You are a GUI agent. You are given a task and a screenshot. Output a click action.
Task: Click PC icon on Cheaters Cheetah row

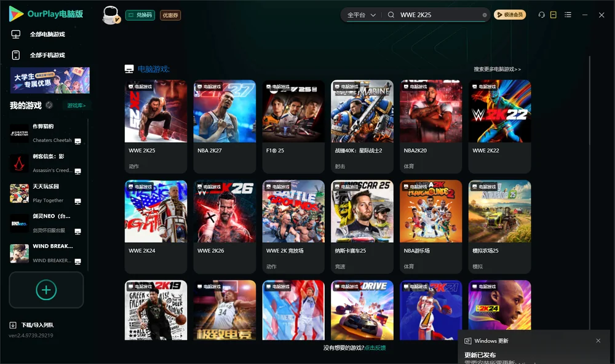(77, 141)
